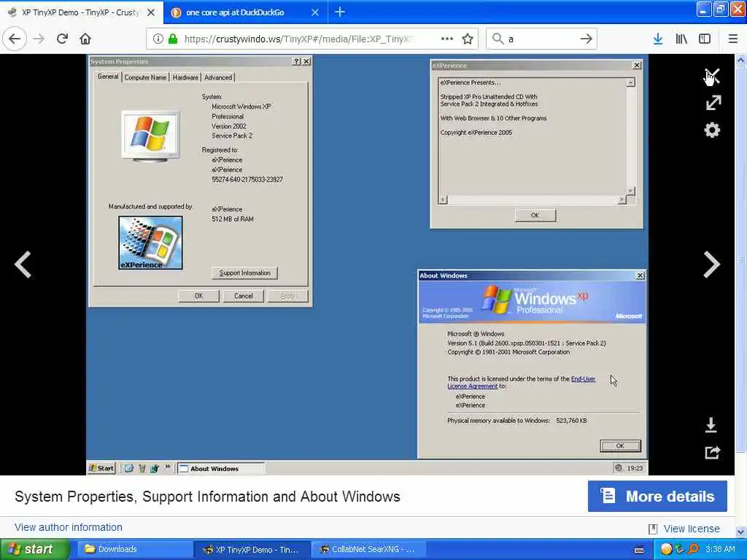Submit search with the arrow button
747x560 pixels.
click(587, 39)
